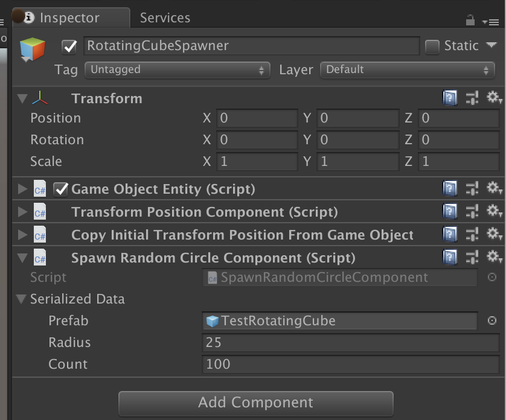Select the Inspector tab

tap(69, 18)
